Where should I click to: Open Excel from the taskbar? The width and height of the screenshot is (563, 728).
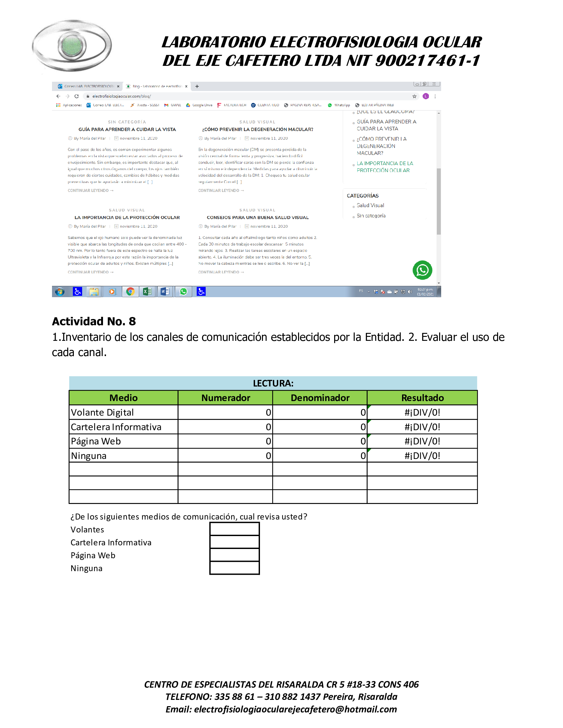click(x=147, y=292)
